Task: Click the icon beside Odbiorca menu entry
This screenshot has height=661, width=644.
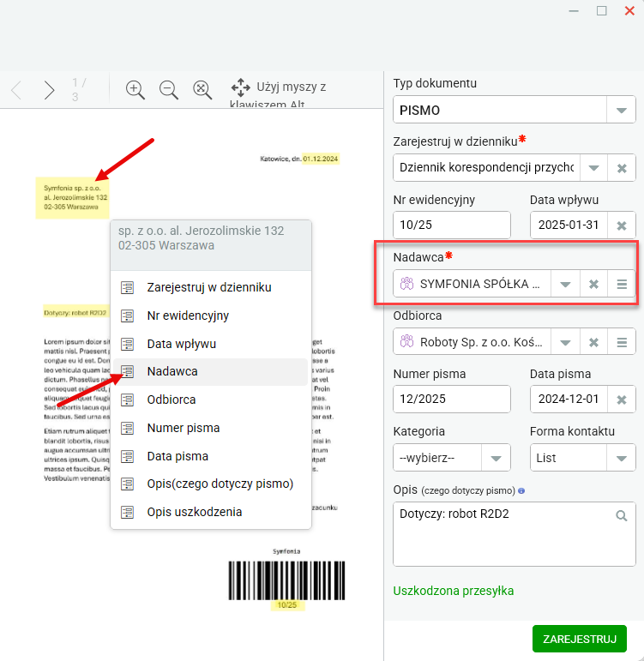Action: [128, 400]
